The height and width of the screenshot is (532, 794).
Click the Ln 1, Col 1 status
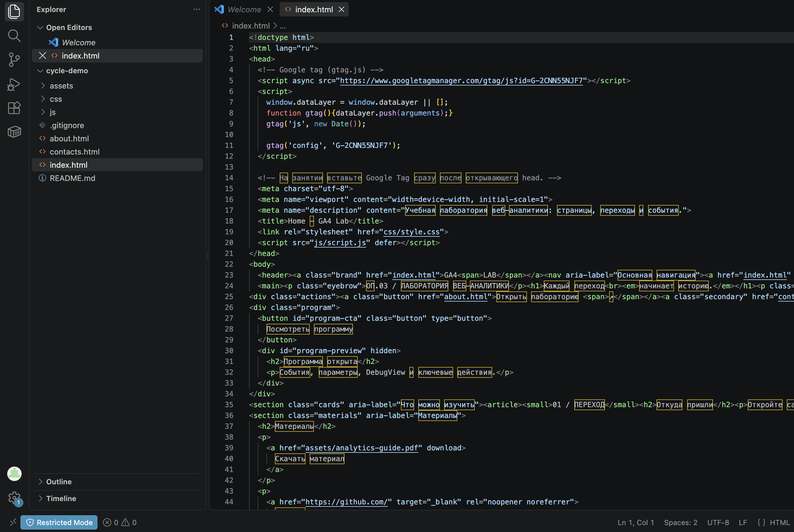[636, 522]
